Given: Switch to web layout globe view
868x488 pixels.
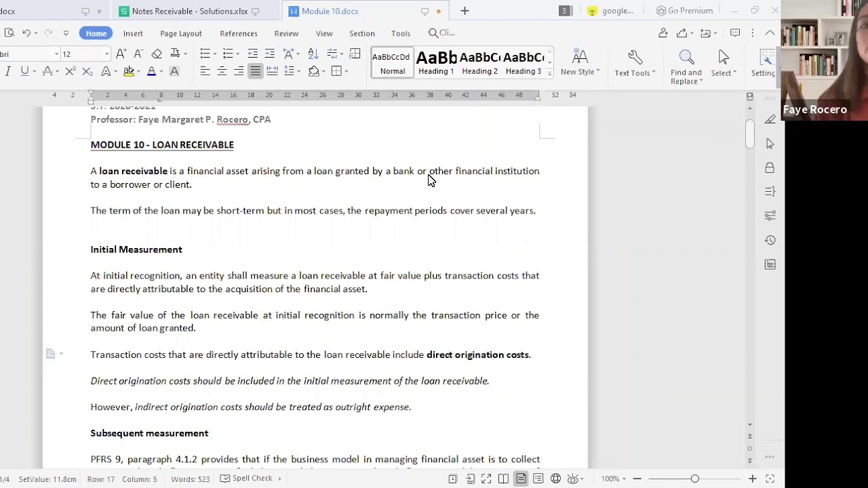Looking at the screenshot, I should [x=555, y=479].
